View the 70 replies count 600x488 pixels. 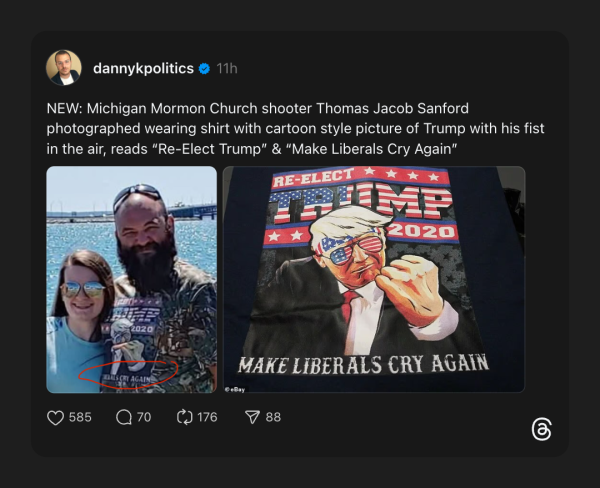tap(143, 417)
